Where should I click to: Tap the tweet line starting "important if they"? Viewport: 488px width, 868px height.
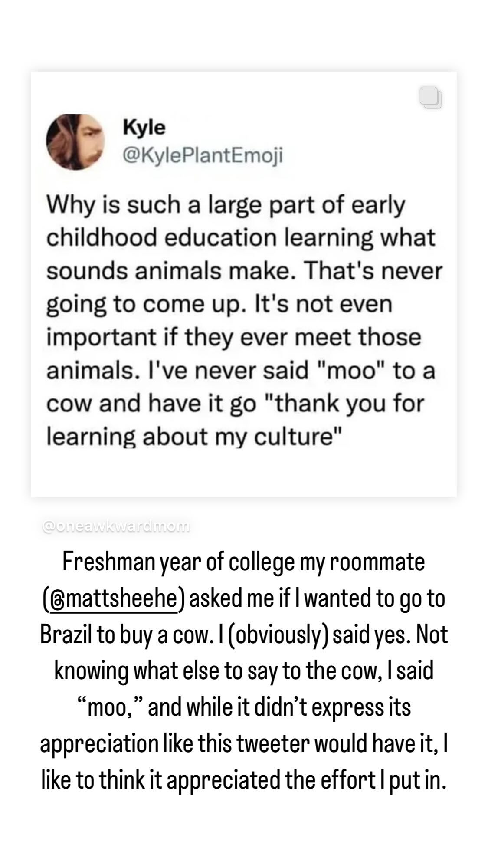[233, 337]
